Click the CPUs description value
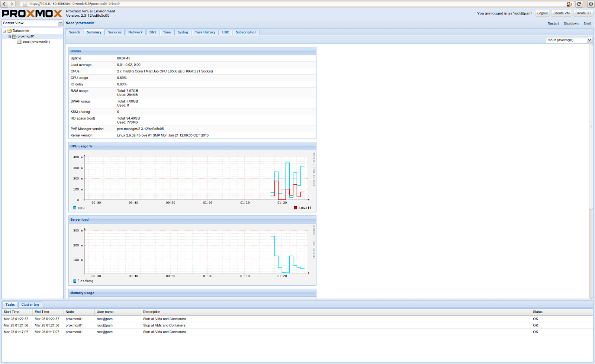595x364 pixels. point(165,71)
